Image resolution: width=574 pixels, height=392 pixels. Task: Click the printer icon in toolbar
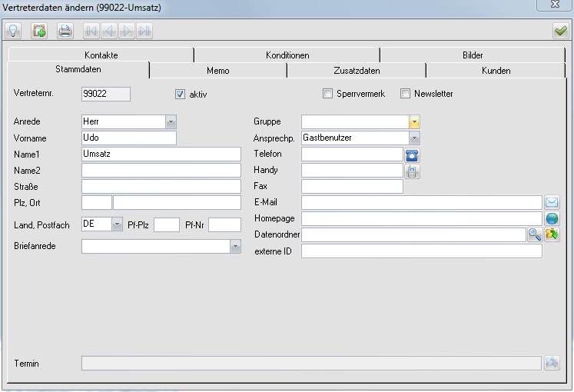[65, 31]
